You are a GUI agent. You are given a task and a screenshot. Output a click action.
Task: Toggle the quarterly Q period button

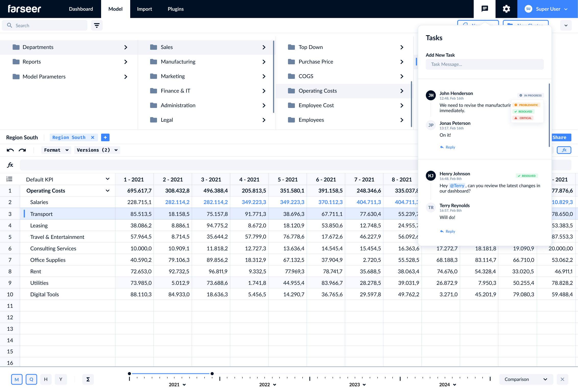pos(31,379)
